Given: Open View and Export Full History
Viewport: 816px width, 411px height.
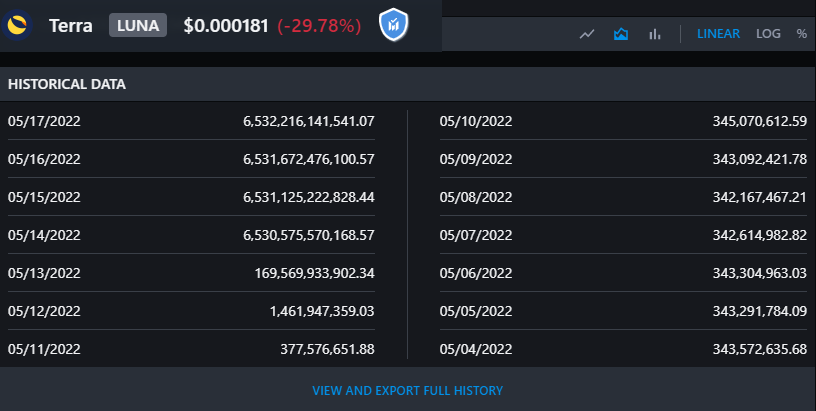Looking at the screenshot, I should pos(407,391).
